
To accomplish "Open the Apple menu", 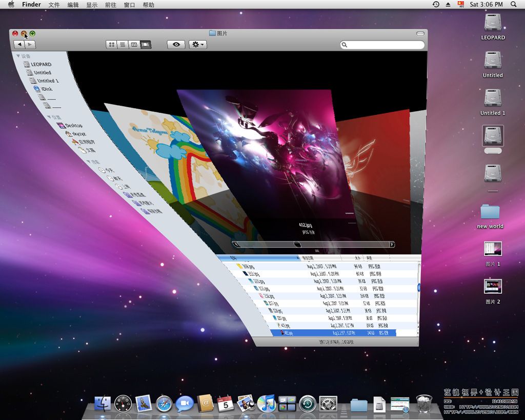I will point(11,4).
